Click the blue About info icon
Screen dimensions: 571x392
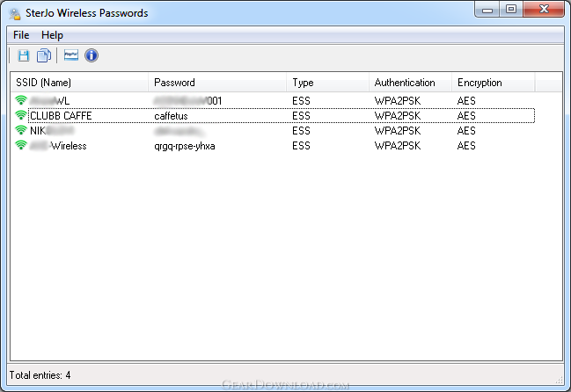click(x=92, y=55)
